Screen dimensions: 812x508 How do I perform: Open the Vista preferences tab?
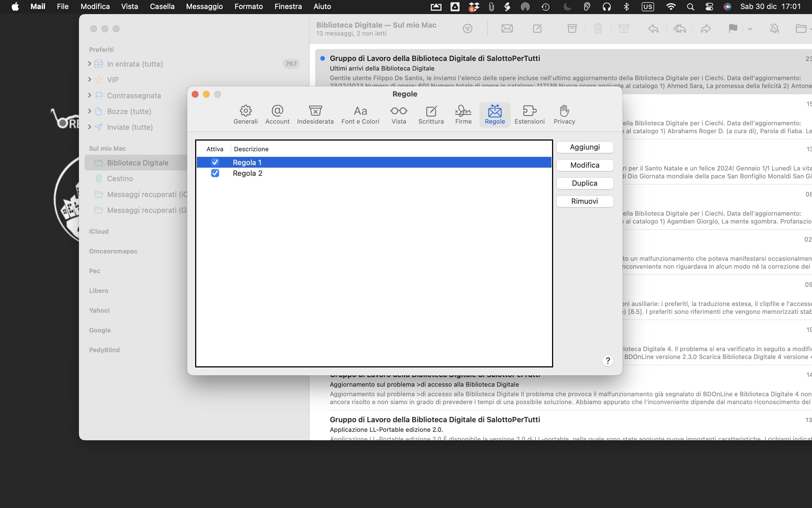click(x=399, y=115)
